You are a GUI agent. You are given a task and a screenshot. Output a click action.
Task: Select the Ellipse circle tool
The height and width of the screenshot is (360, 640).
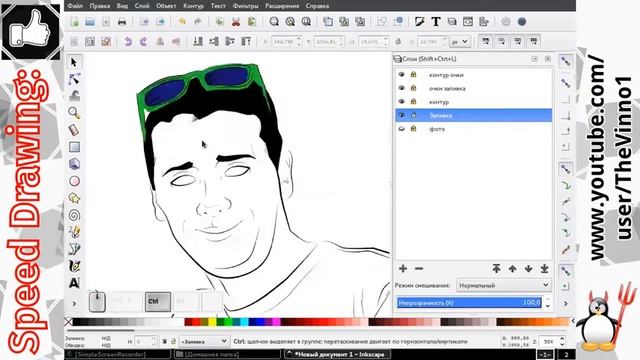[74, 181]
